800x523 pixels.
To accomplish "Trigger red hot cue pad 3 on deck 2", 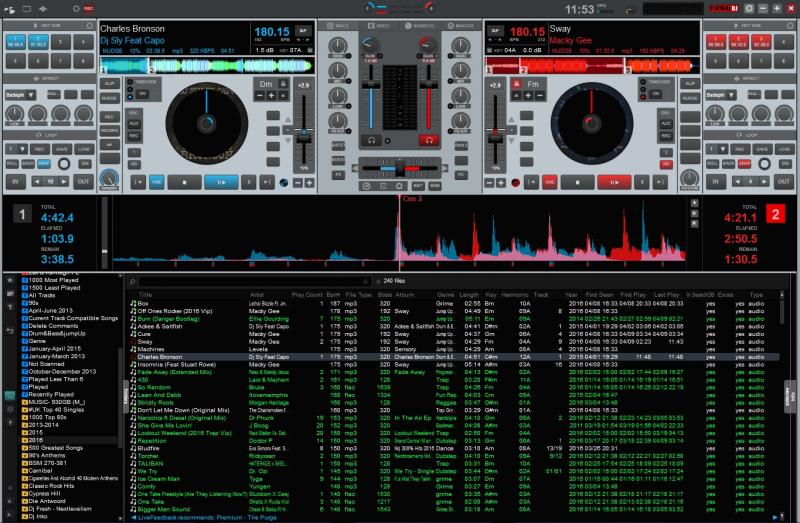I will 761,42.
